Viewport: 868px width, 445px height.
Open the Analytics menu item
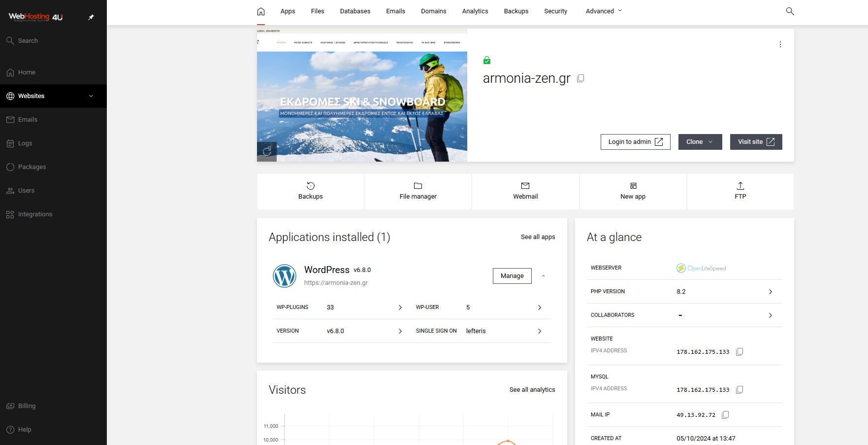tap(474, 11)
